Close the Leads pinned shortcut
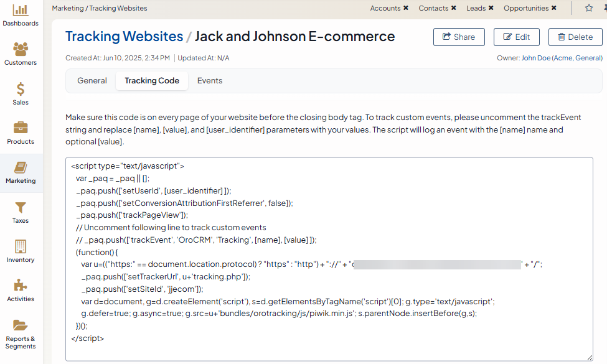This screenshot has width=607, height=364. tap(491, 8)
